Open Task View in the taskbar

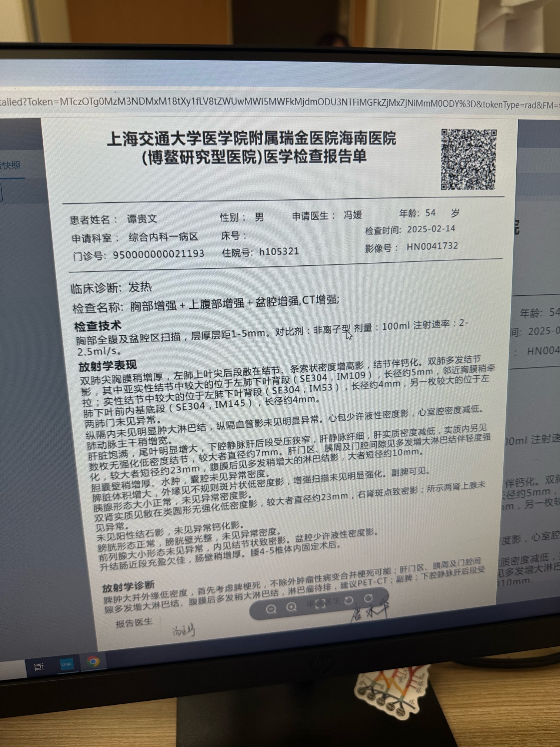[x=39, y=667]
